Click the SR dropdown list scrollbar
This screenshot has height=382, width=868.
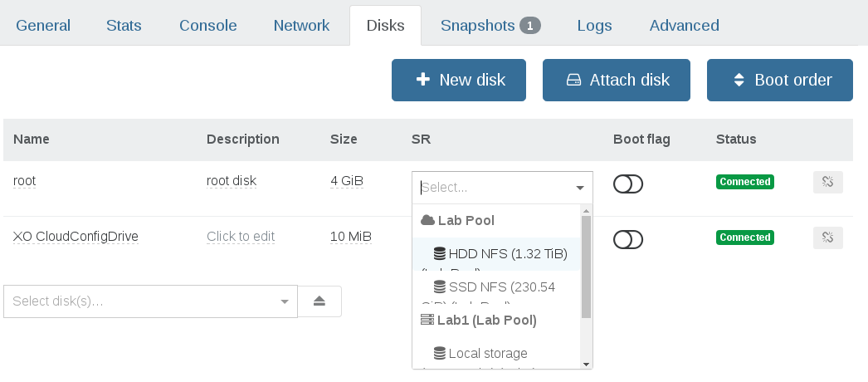(586, 266)
